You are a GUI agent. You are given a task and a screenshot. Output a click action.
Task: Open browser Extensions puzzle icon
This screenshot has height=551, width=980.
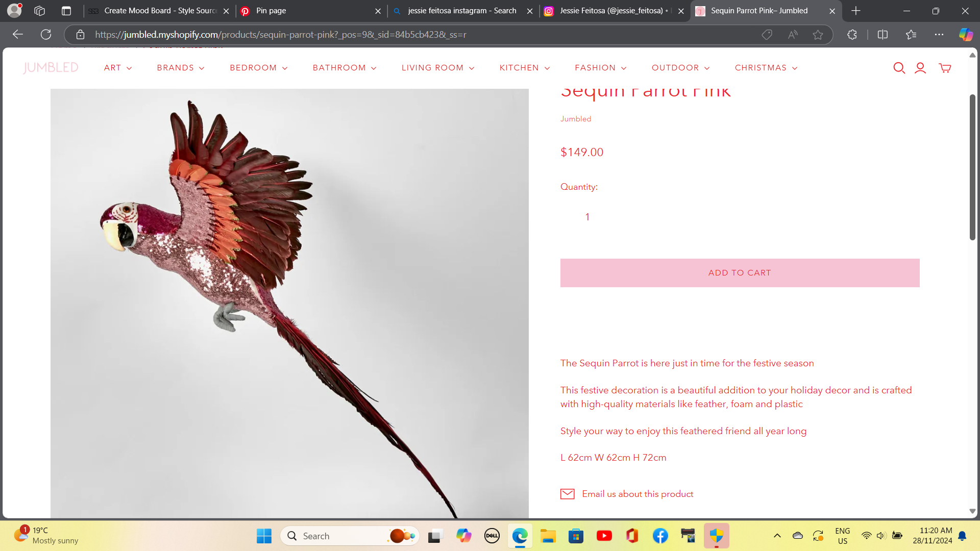point(852,35)
